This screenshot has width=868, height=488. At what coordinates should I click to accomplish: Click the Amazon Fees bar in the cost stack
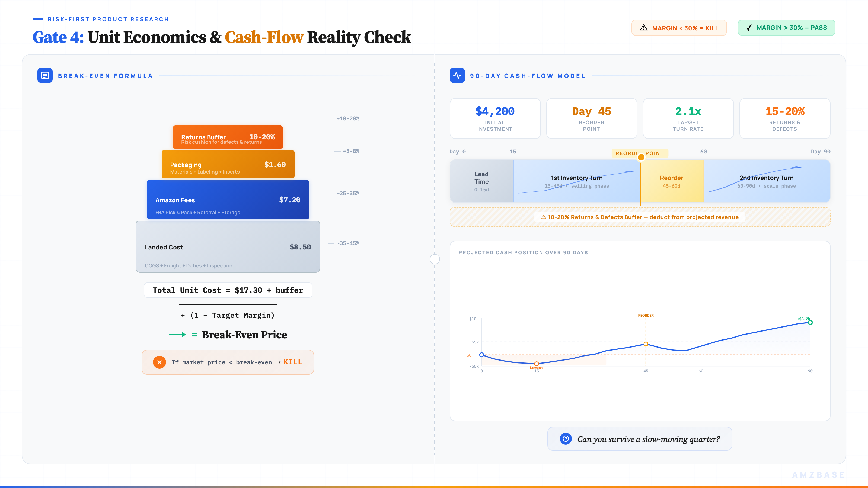click(228, 200)
